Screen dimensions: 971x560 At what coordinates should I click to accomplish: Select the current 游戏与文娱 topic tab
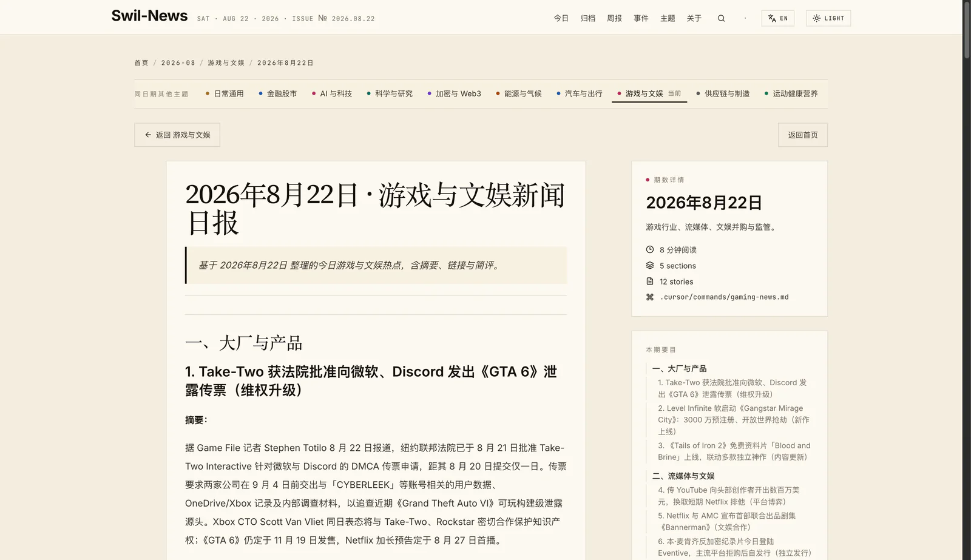click(x=649, y=93)
